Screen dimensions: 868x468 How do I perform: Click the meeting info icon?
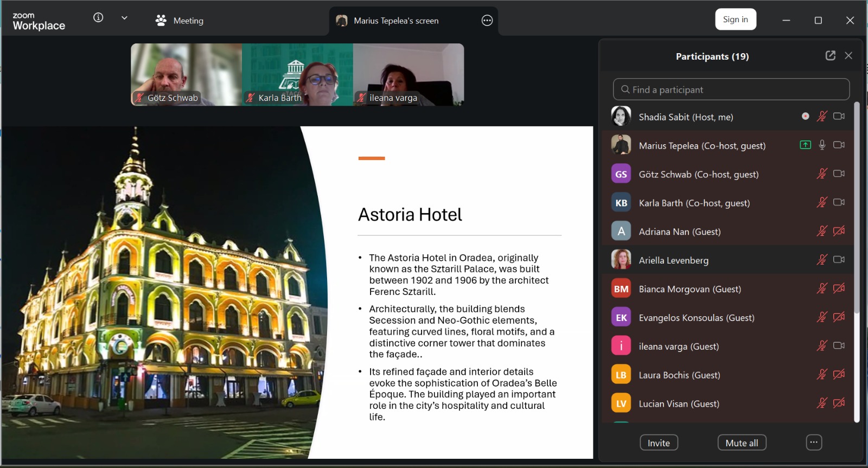point(98,17)
